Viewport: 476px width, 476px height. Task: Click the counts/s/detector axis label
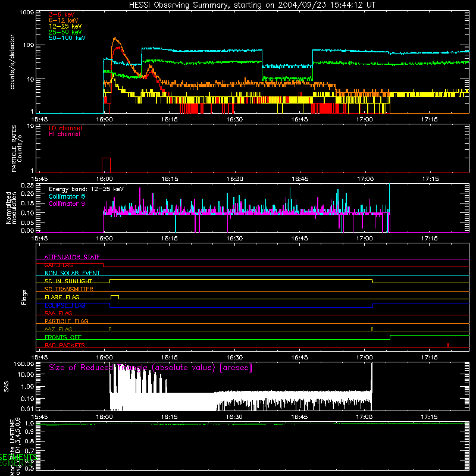[12, 62]
